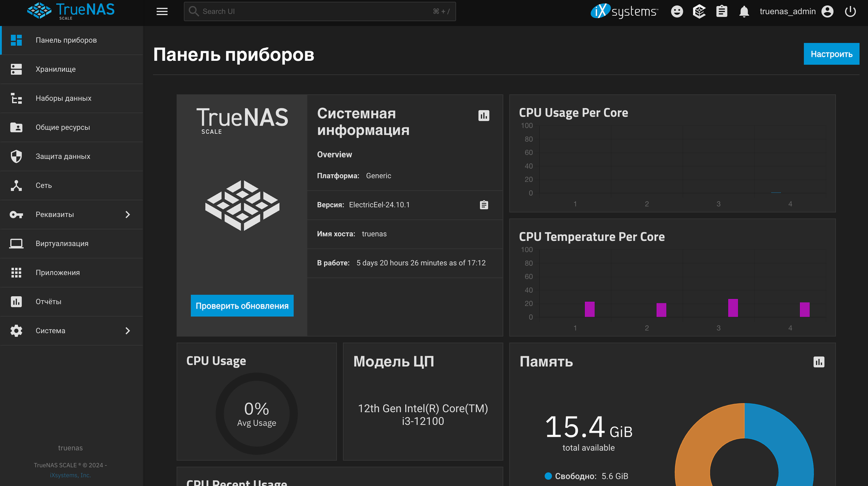Click the Свободно 5.6 GiB legend entry
Image resolution: width=868 pixels, height=486 pixels.
coord(586,476)
